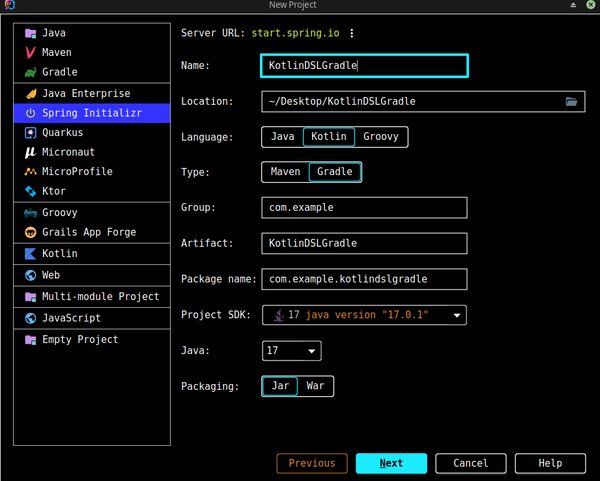Viewport: 600px width, 481px height.
Task: Choose the Quarkus icon in project list
Action: [x=31, y=133]
